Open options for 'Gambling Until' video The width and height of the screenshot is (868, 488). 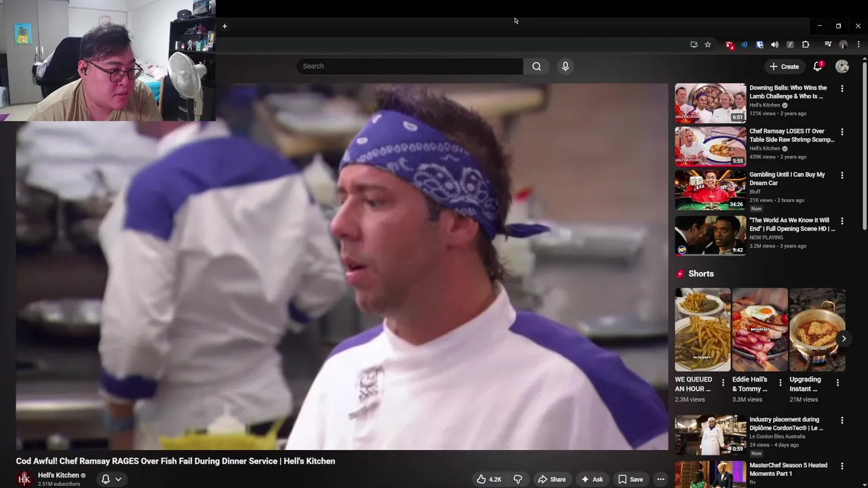[x=842, y=176]
